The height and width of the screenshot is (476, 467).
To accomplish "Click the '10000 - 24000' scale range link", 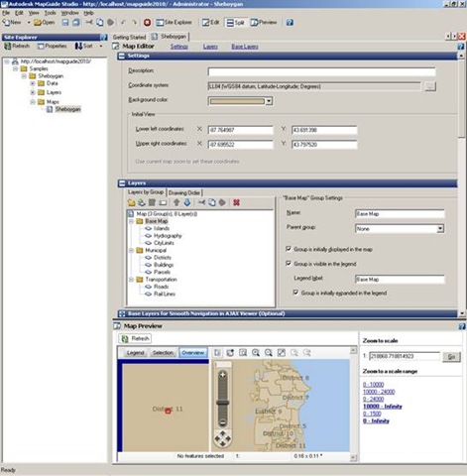I will coord(379,392).
